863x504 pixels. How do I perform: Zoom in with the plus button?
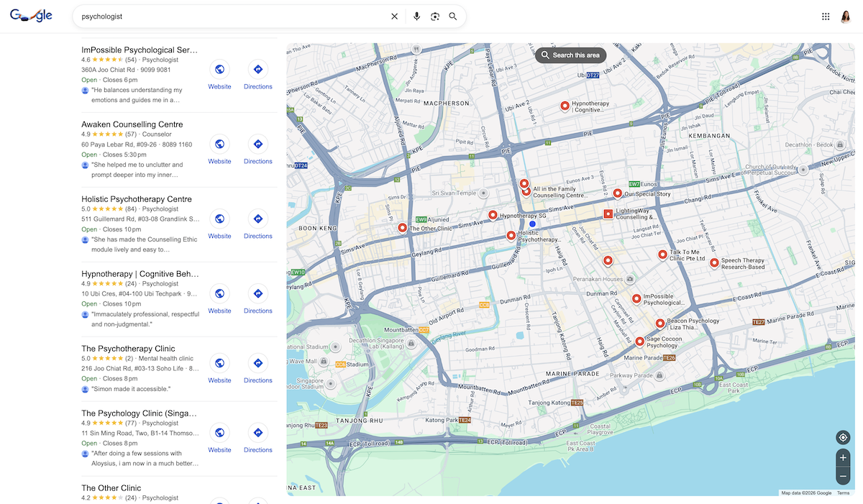(842, 457)
